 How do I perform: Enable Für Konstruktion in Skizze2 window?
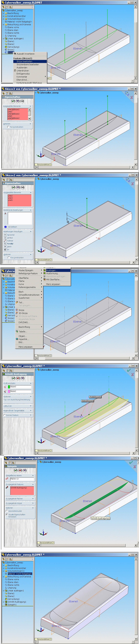(x=9, y=257)
